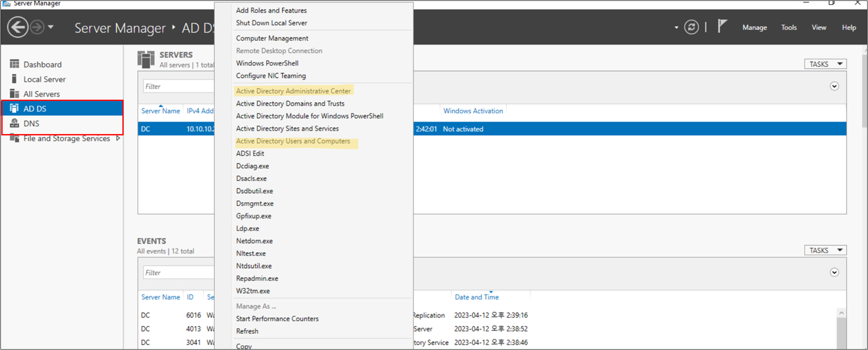Open the View menu
The width and height of the screenshot is (868, 350).
click(819, 27)
